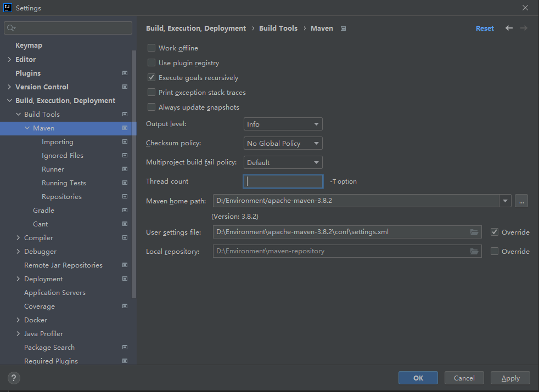Click browse folder icon in Local repository field
Image resolution: width=539 pixels, height=392 pixels.
tap(474, 252)
